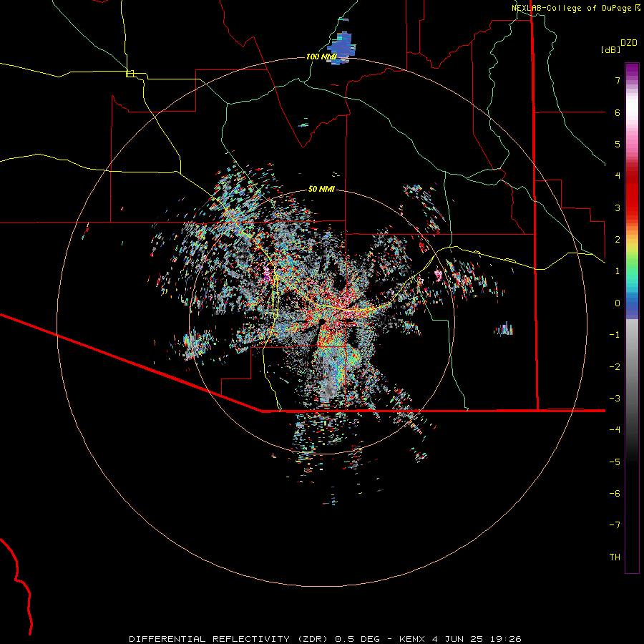644x644 pixels.
Task: Click the -7 tick label on the scale
Action: point(615,525)
